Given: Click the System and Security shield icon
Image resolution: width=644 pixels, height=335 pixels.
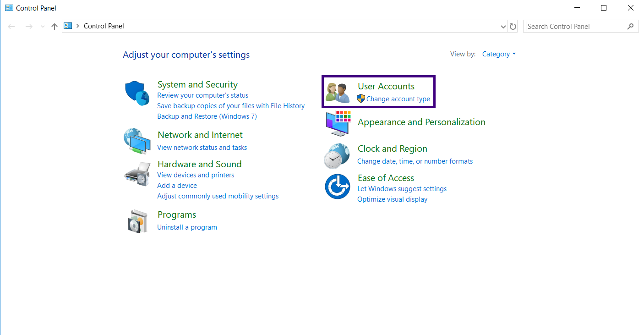Looking at the screenshot, I should tap(137, 93).
